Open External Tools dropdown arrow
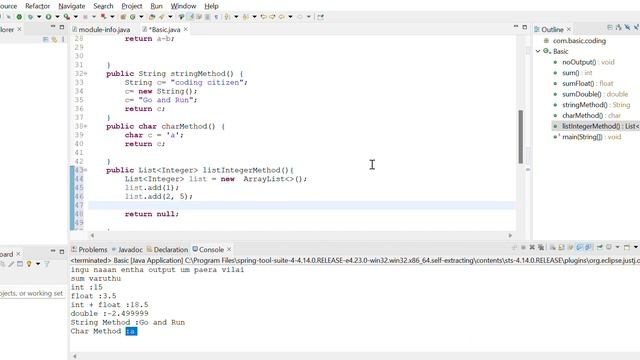The height and width of the screenshot is (360, 640). [x=76, y=17]
